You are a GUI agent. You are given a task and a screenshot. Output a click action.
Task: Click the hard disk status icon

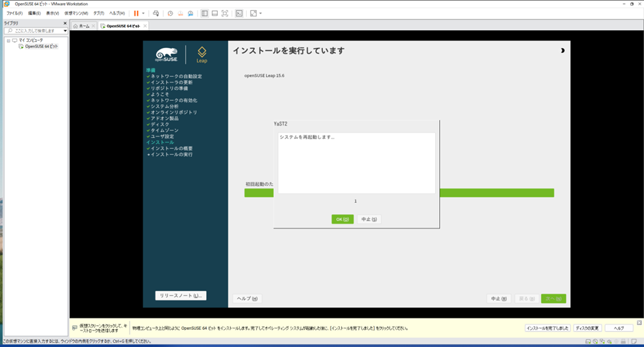pyautogui.click(x=587, y=341)
